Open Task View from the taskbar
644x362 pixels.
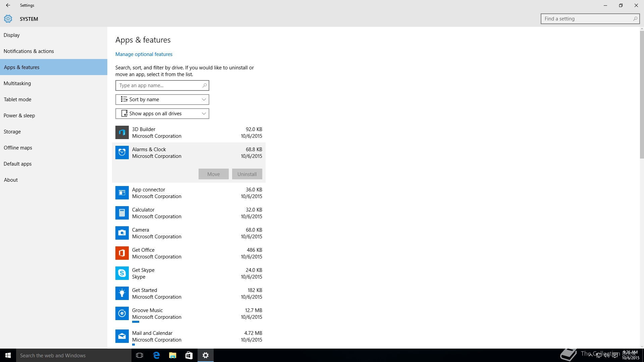140,355
